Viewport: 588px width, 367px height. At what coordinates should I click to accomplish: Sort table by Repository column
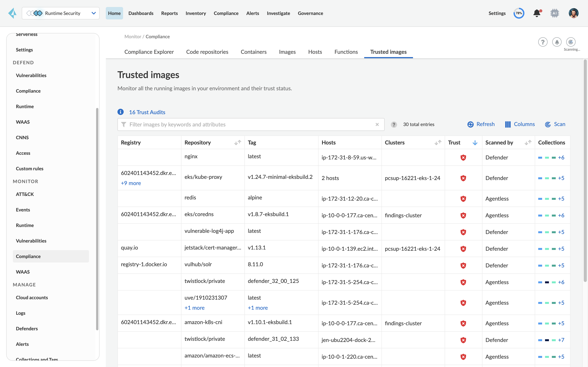click(x=237, y=143)
